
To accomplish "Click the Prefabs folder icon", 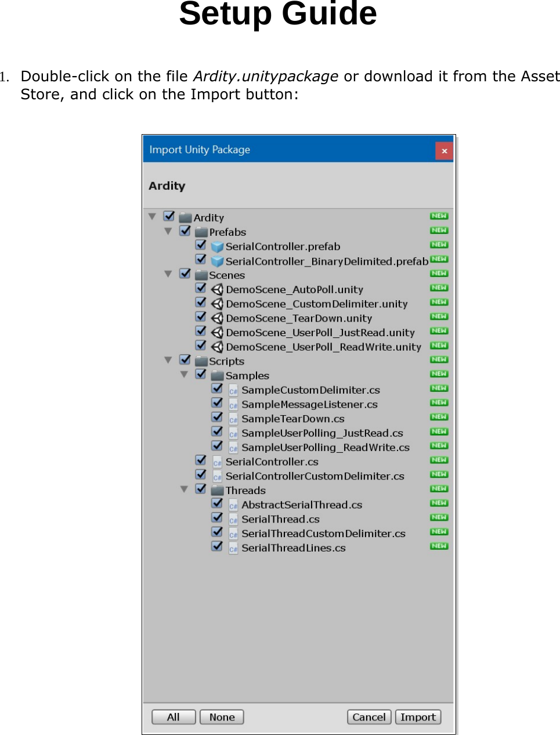I will point(201,232).
